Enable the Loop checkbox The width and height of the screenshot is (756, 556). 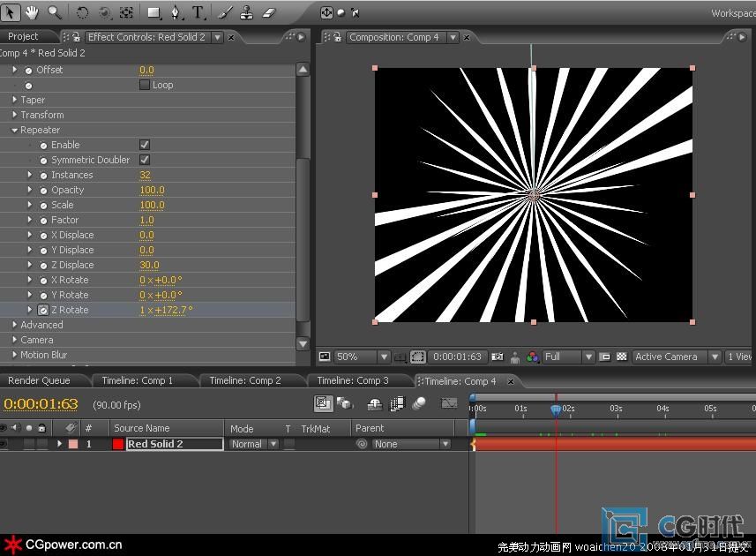(145, 86)
